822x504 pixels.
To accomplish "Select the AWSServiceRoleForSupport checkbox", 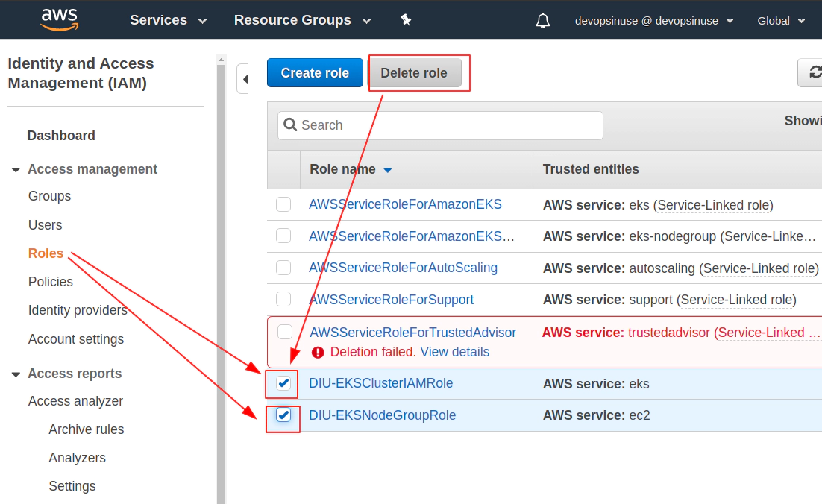I will tap(283, 299).
